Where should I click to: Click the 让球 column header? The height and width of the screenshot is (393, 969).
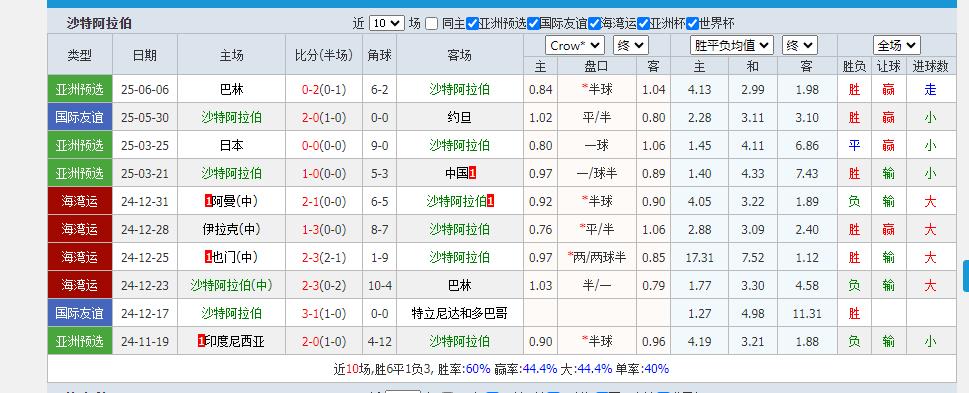[889, 66]
